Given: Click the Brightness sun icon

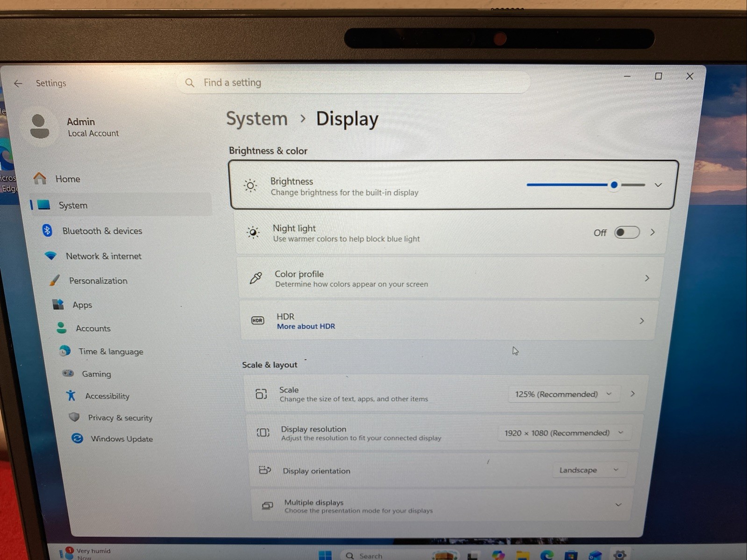Looking at the screenshot, I should click(250, 186).
